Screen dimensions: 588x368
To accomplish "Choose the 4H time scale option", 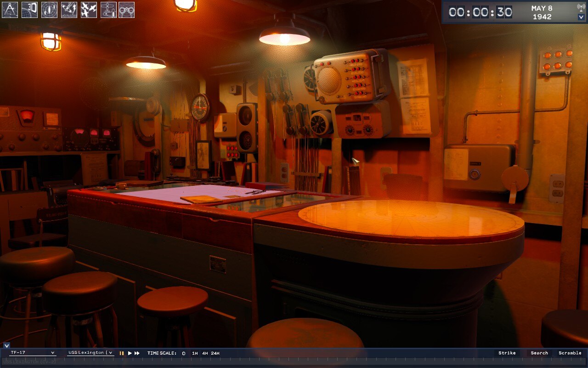I will click(205, 353).
